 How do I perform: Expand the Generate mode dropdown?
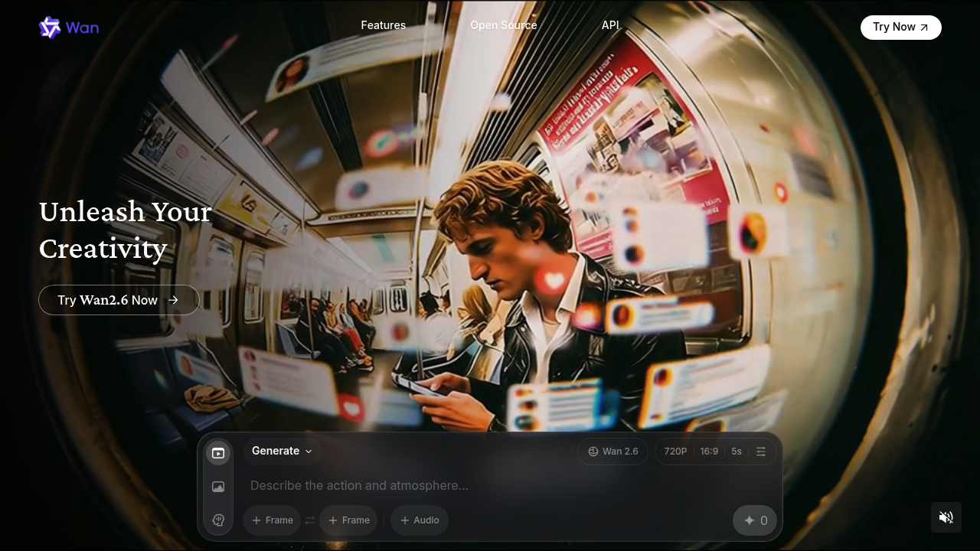282,451
